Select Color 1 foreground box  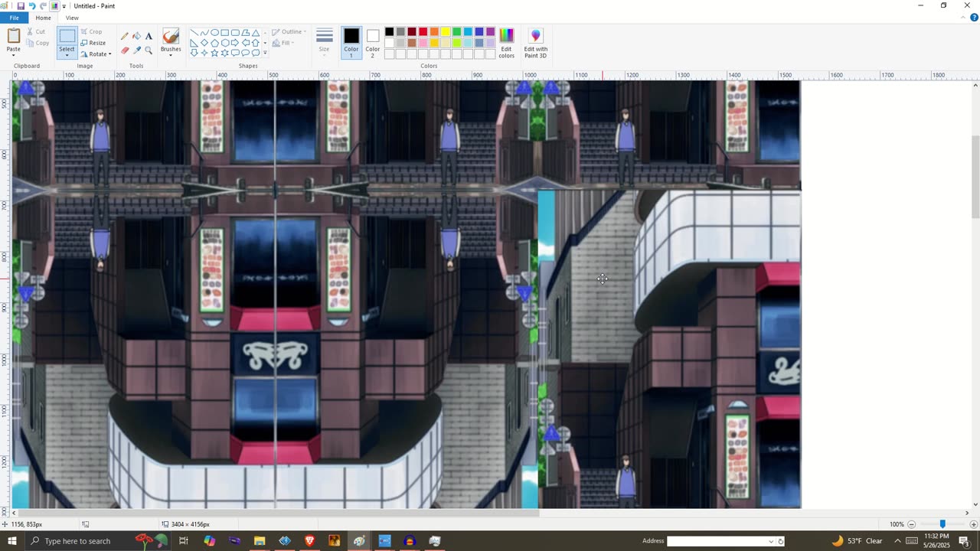pyautogui.click(x=351, y=43)
